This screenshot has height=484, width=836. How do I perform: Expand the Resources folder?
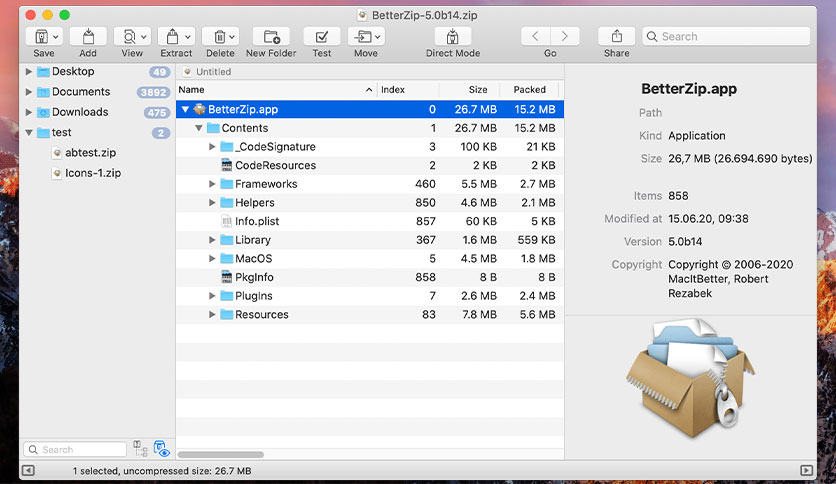pyautogui.click(x=212, y=314)
